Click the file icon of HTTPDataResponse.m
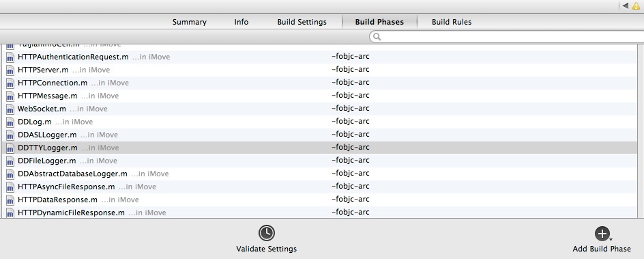Image resolution: width=644 pixels, height=259 pixels. click(10, 200)
